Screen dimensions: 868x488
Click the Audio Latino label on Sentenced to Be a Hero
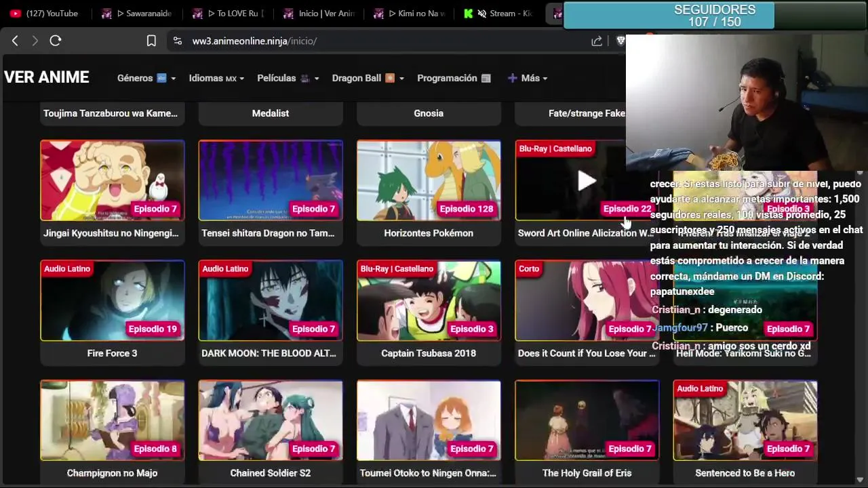tap(700, 389)
